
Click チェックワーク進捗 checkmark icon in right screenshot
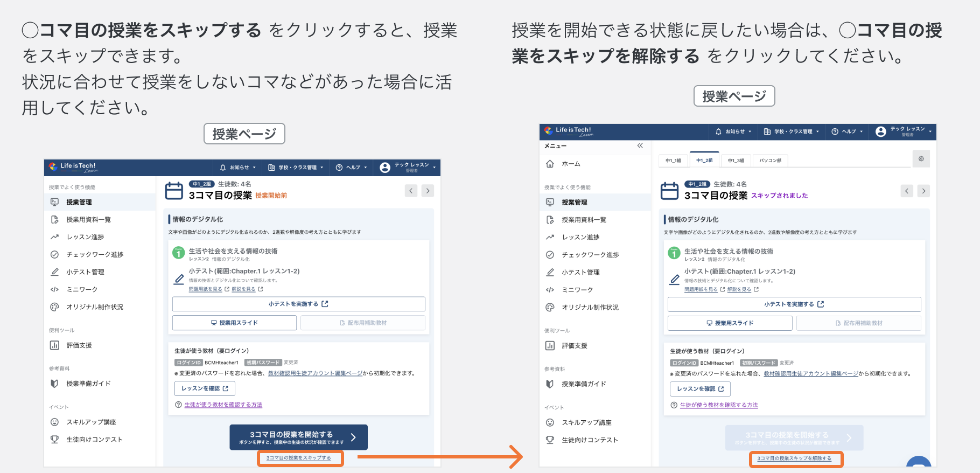click(550, 255)
